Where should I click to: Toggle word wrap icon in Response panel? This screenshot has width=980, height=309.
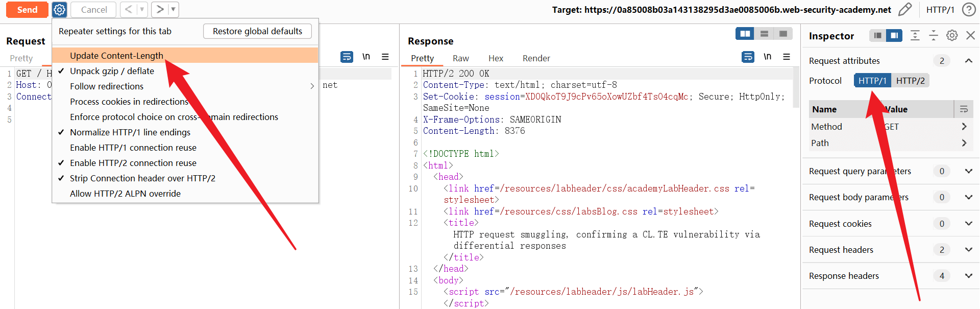(748, 57)
